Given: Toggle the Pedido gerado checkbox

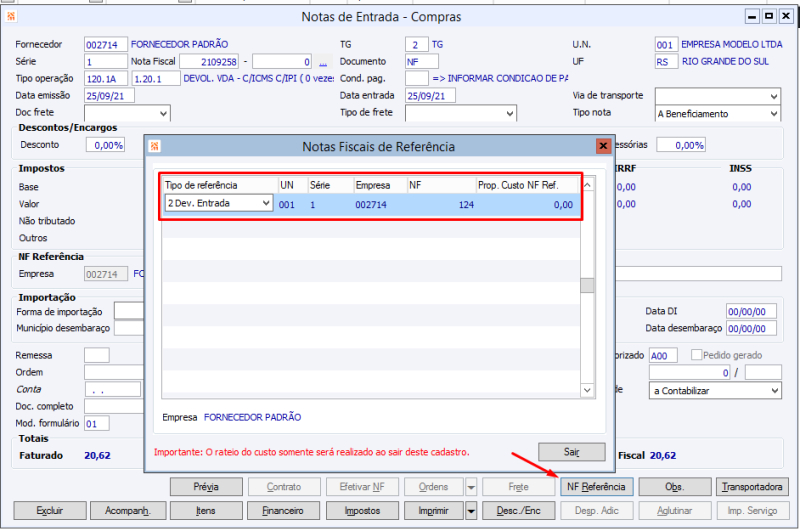Looking at the screenshot, I should pos(696,355).
